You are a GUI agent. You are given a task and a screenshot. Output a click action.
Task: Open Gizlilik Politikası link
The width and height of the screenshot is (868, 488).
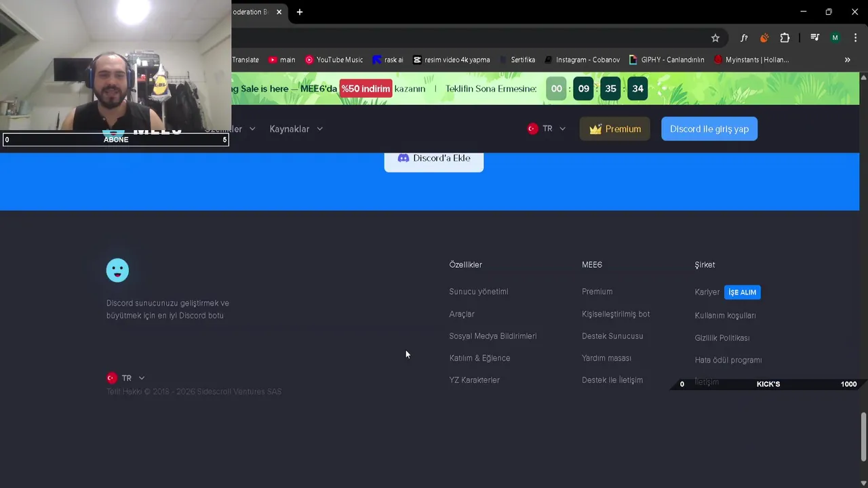coord(722,338)
